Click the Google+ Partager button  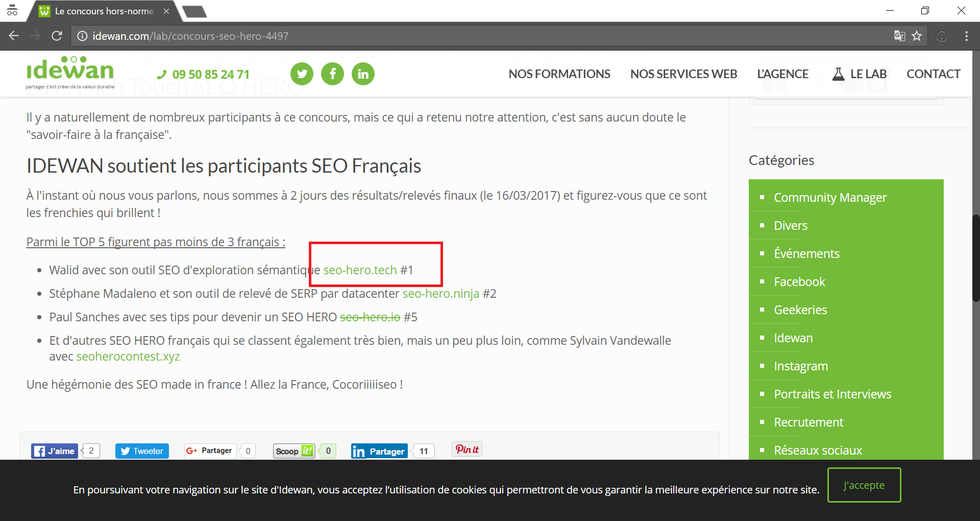coord(210,451)
